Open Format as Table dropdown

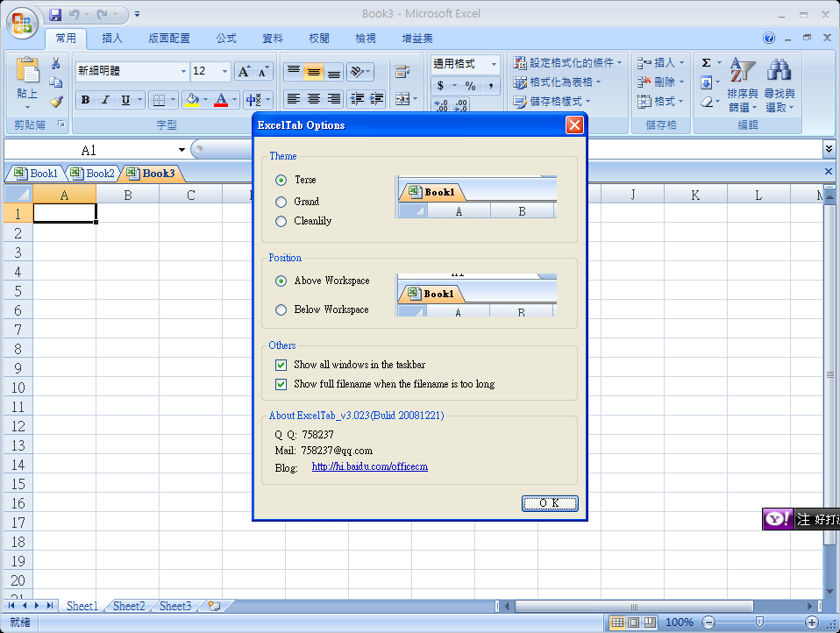point(557,82)
